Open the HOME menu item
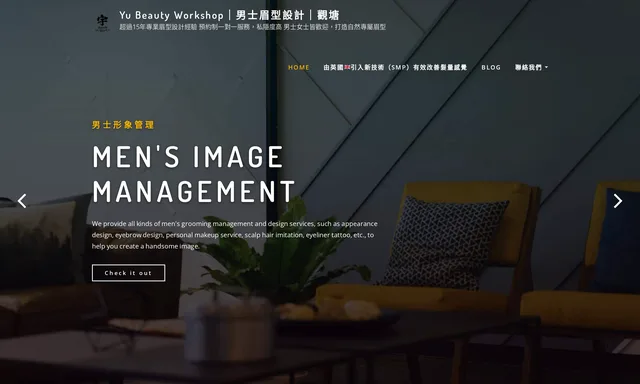The width and height of the screenshot is (640, 384). click(x=299, y=67)
